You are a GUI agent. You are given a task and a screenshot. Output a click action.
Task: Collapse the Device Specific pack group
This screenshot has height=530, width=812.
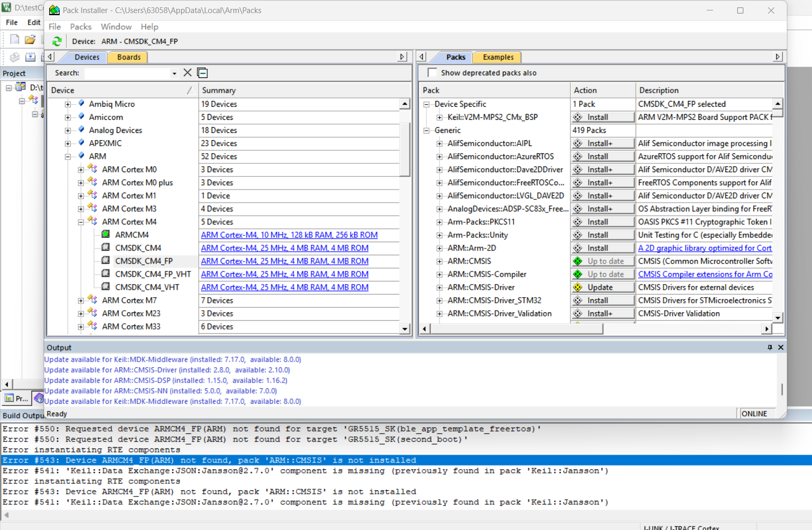pyautogui.click(x=426, y=104)
